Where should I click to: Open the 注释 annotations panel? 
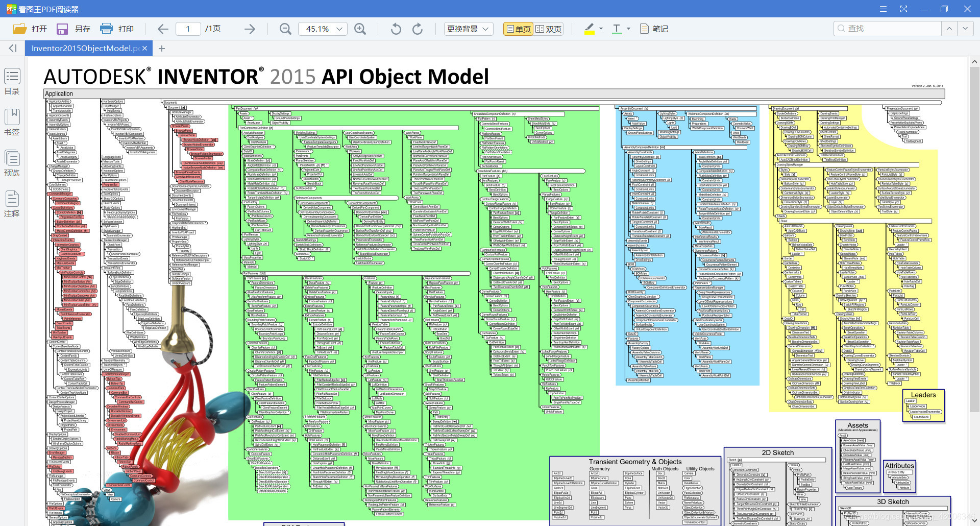click(12, 204)
